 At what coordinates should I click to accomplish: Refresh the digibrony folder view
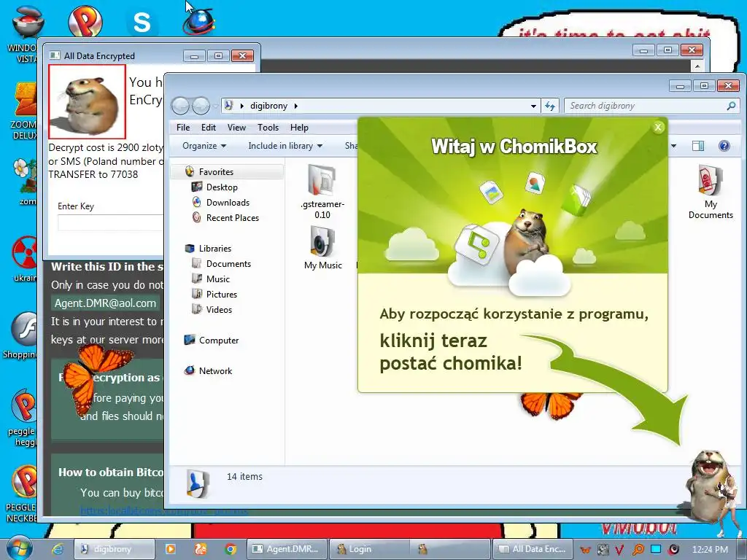550,106
